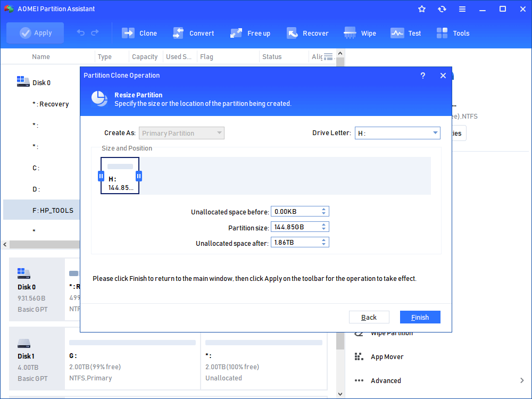This screenshot has width=532, height=399.
Task: Click the refresh icon in title bar
Action: [x=442, y=9]
